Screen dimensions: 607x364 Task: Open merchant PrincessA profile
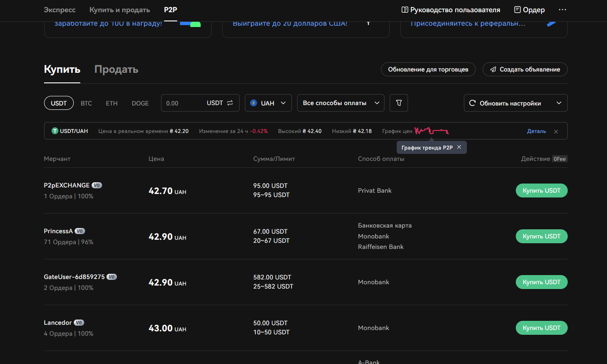58,231
